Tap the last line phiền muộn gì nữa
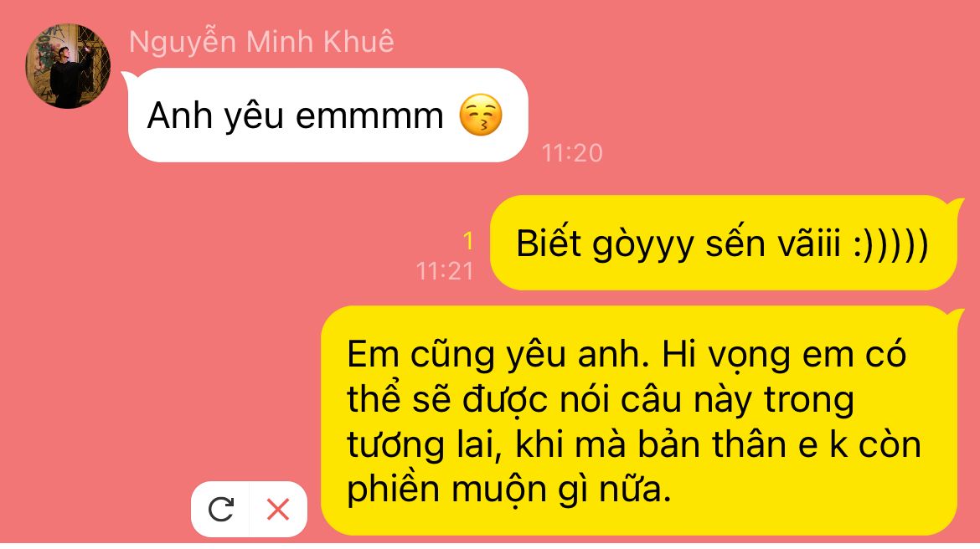The width and height of the screenshot is (980, 549). [x=508, y=489]
